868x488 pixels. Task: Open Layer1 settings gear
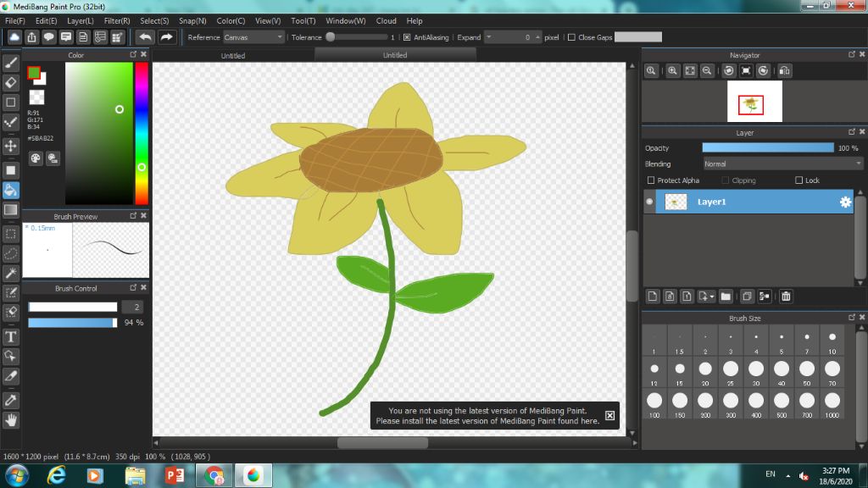[x=845, y=202]
